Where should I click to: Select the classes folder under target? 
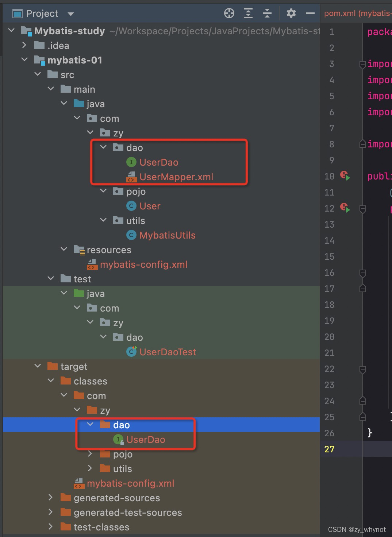click(x=91, y=381)
